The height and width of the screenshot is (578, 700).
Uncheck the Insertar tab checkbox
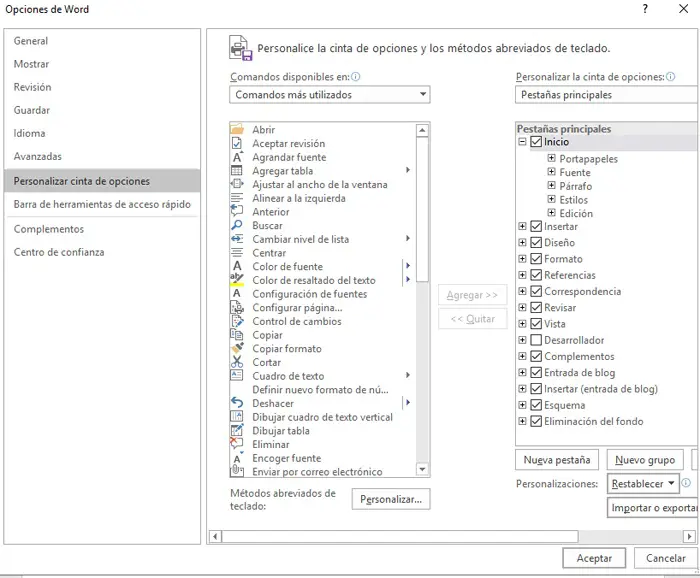coord(536,226)
